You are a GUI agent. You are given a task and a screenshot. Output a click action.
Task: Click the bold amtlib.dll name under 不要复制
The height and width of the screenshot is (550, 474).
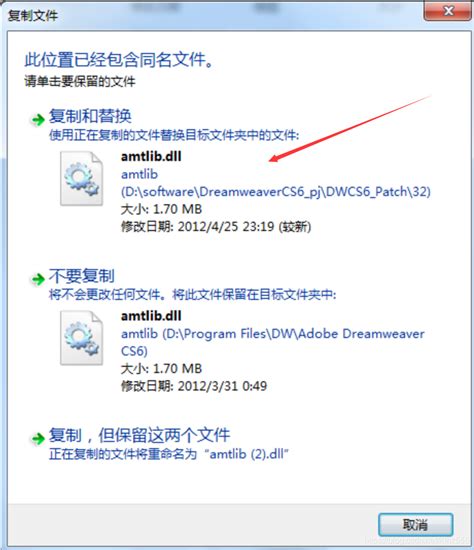click(x=151, y=316)
